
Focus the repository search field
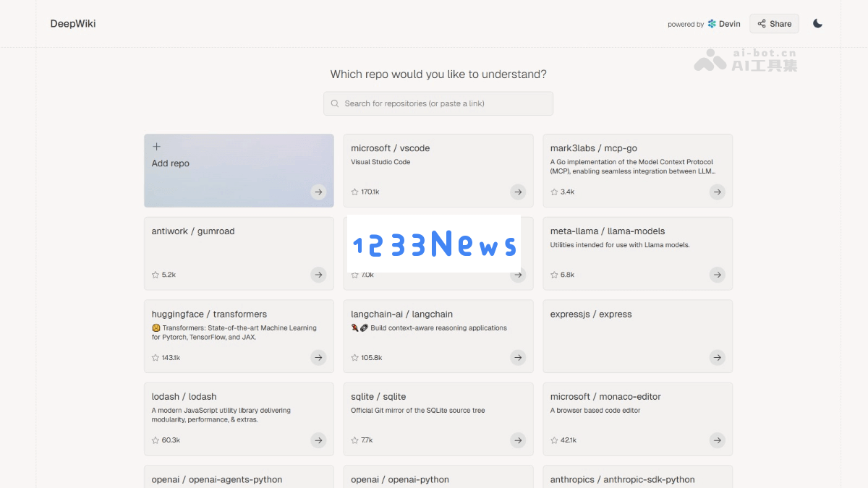(438, 103)
